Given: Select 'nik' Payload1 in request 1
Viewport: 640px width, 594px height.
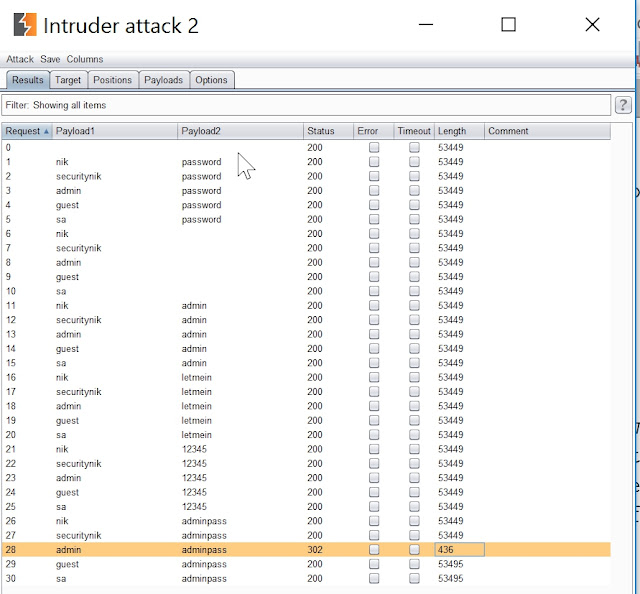Looking at the screenshot, I should 62,162.
